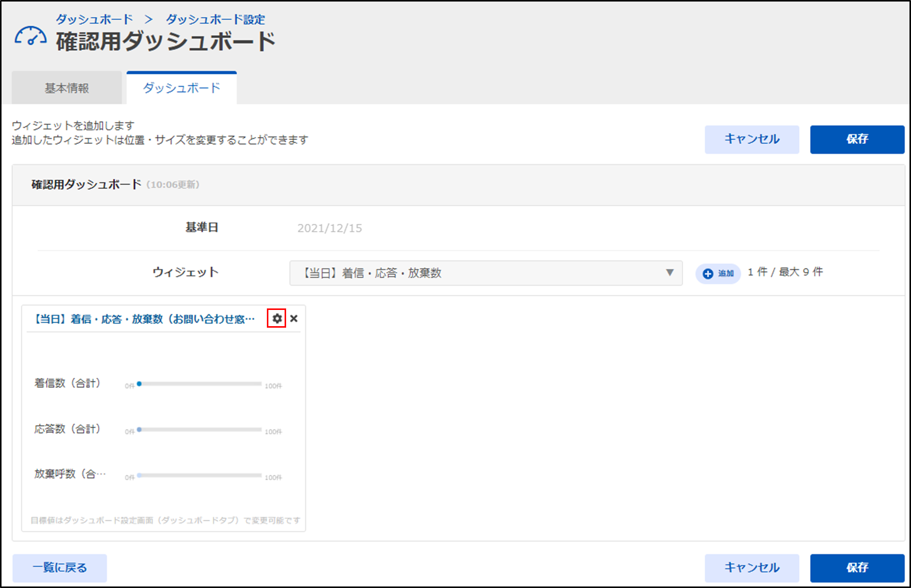Open ダッシュボード breadcrumb link

click(94, 19)
